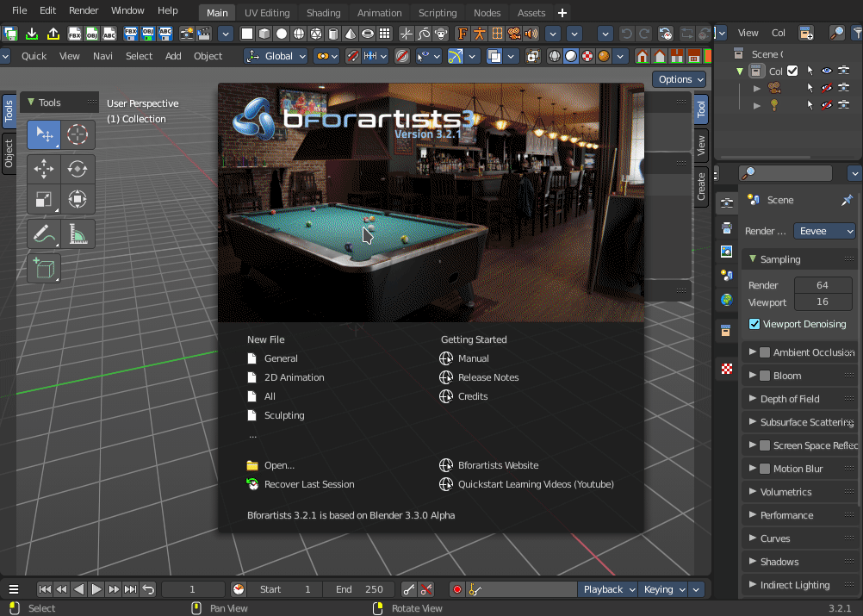Open the Texture properties checker icon
863x616 pixels.
727,369
